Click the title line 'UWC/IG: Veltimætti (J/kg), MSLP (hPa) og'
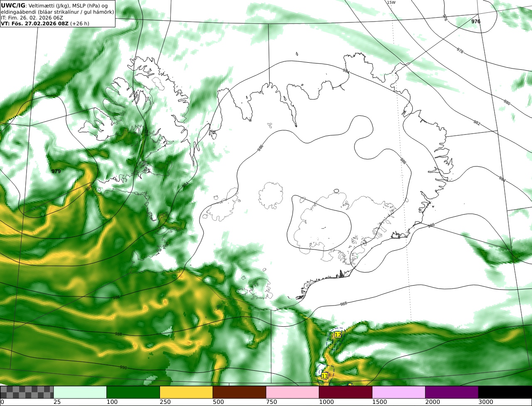Viewport: 532px width, 406px height. click(x=54, y=5)
